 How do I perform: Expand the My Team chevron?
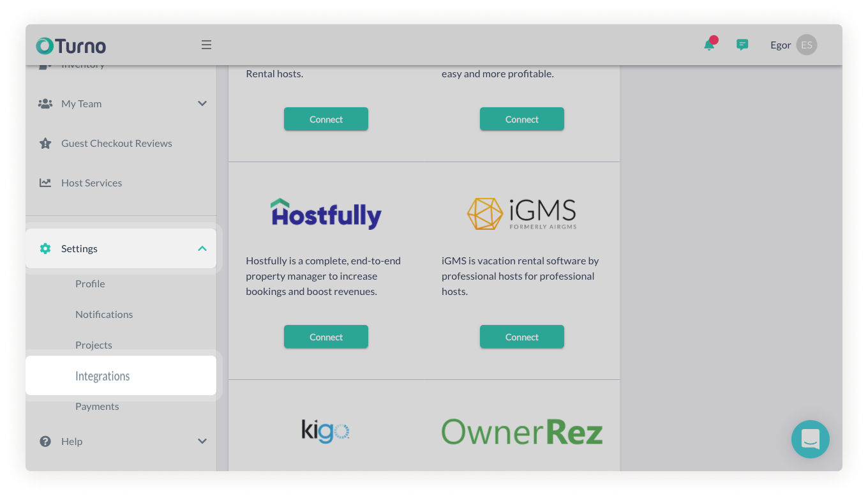(x=202, y=103)
